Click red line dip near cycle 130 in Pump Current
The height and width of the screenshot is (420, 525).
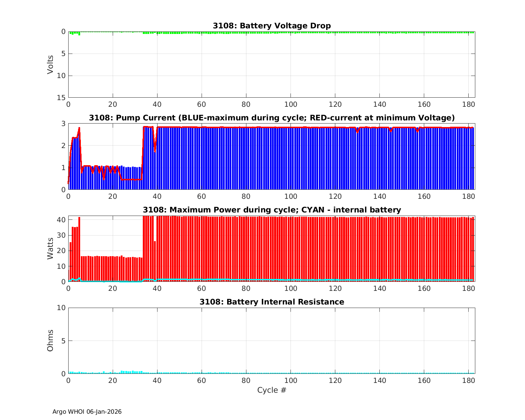(x=357, y=131)
